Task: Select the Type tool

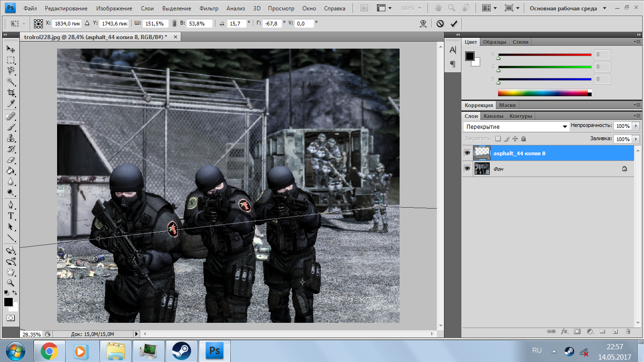Action: coord(10,216)
